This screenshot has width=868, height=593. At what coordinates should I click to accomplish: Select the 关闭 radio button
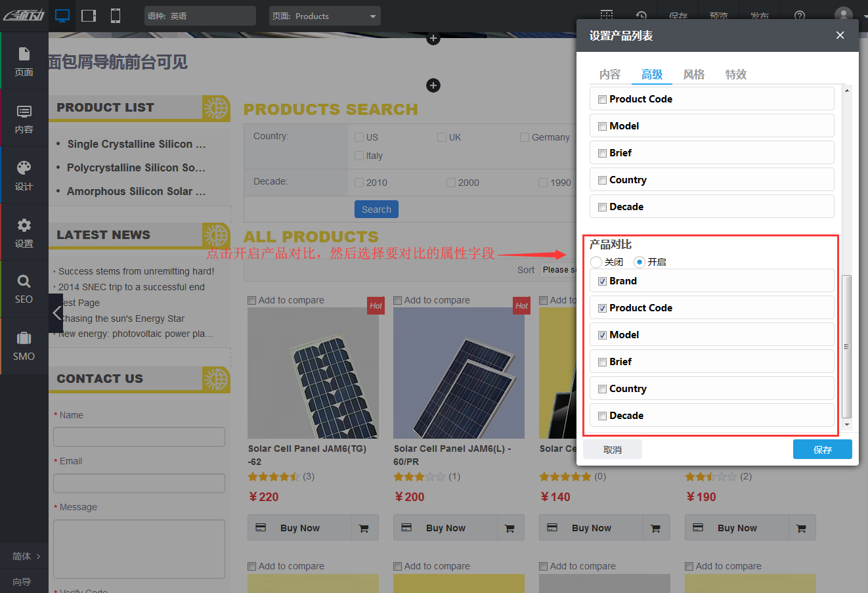pyautogui.click(x=596, y=262)
